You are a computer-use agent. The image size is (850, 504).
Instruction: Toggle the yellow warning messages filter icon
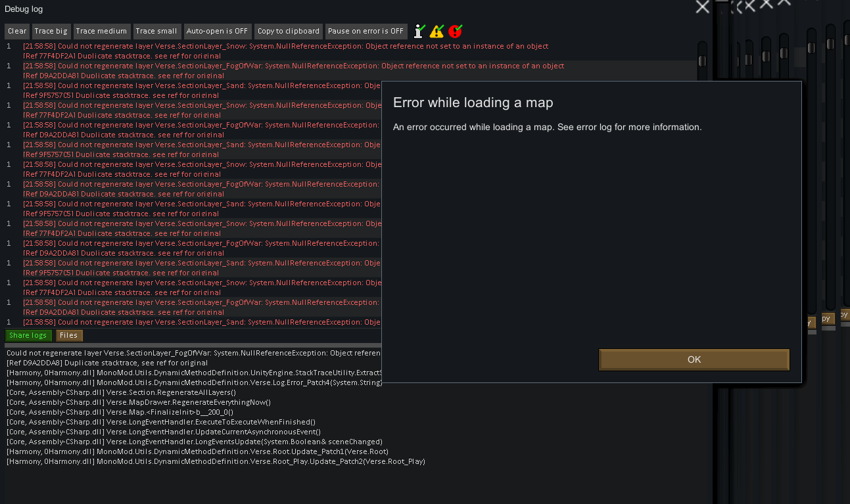[x=437, y=31]
